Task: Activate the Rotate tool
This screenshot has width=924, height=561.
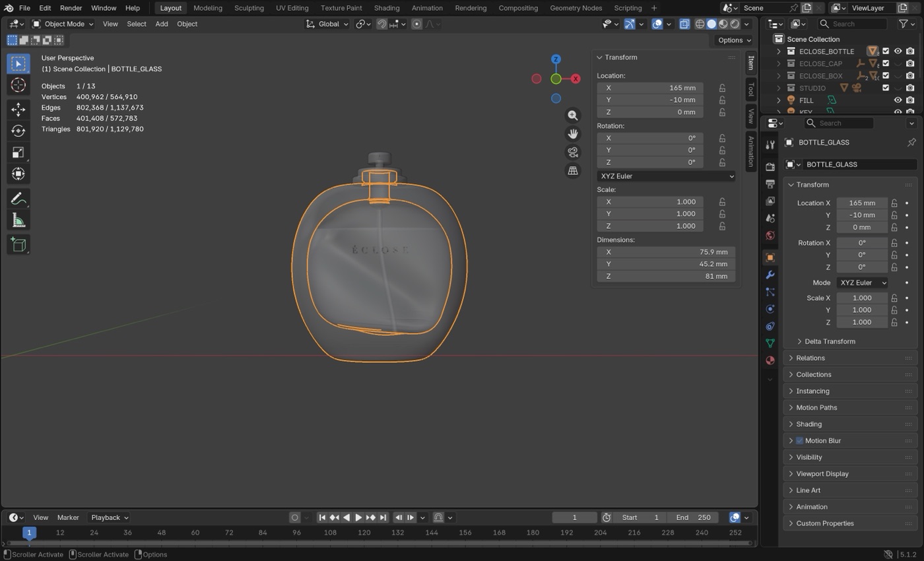Action: pyautogui.click(x=18, y=131)
